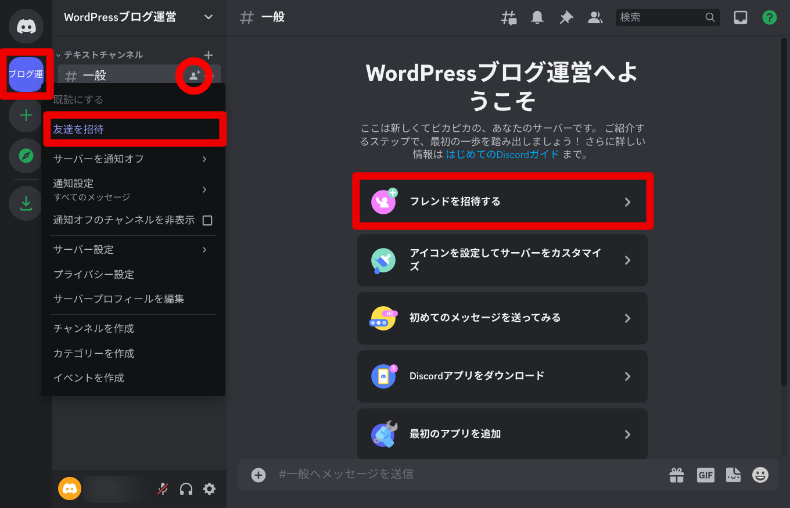Open user settings gear

click(x=209, y=488)
